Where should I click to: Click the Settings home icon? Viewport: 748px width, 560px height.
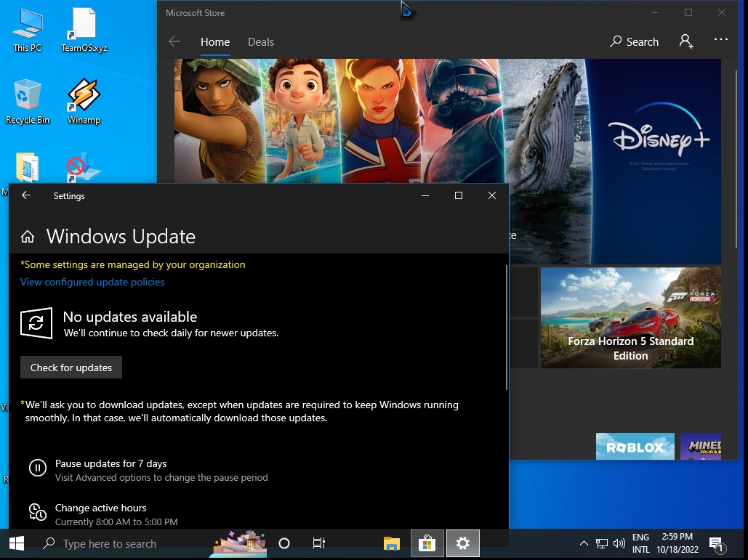[28, 237]
